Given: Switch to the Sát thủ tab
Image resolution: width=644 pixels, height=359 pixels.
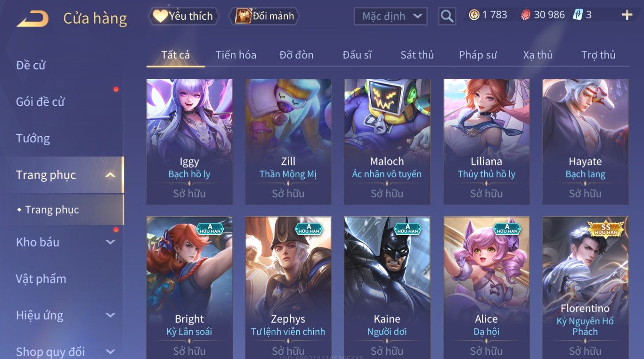Looking at the screenshot, I should pyautogui.click(x=417, y=55).
